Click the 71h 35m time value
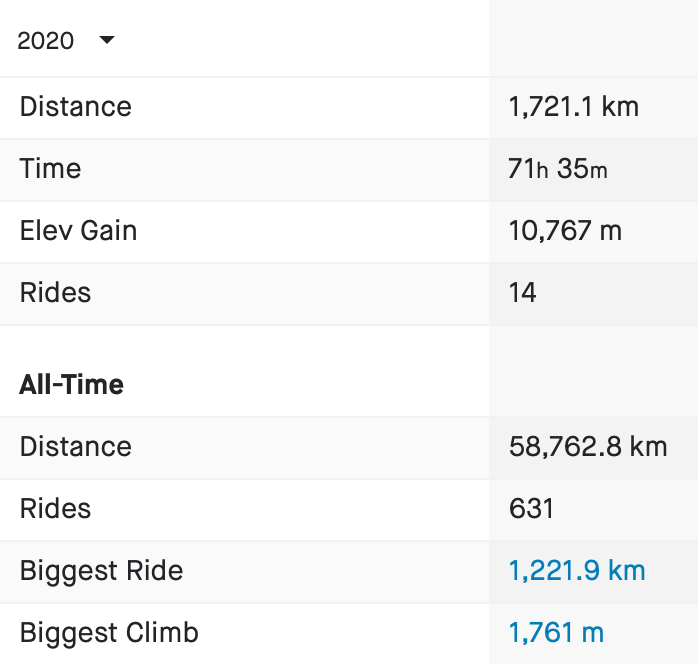This screenshot has width=698, height=664. pos(557,169)
